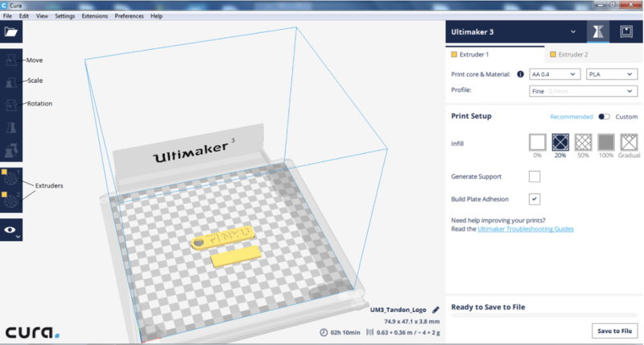644x345 pixels.
Task: Click the 74.9 x 47.1 x 3.8 mm dimensions text
Action: (x=412, y=322)
